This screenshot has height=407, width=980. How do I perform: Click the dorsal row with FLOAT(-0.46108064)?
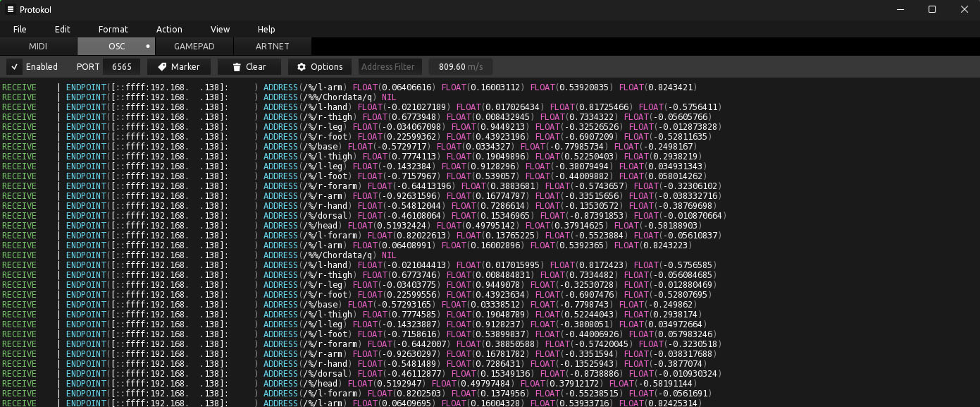[x=364, y=216]
